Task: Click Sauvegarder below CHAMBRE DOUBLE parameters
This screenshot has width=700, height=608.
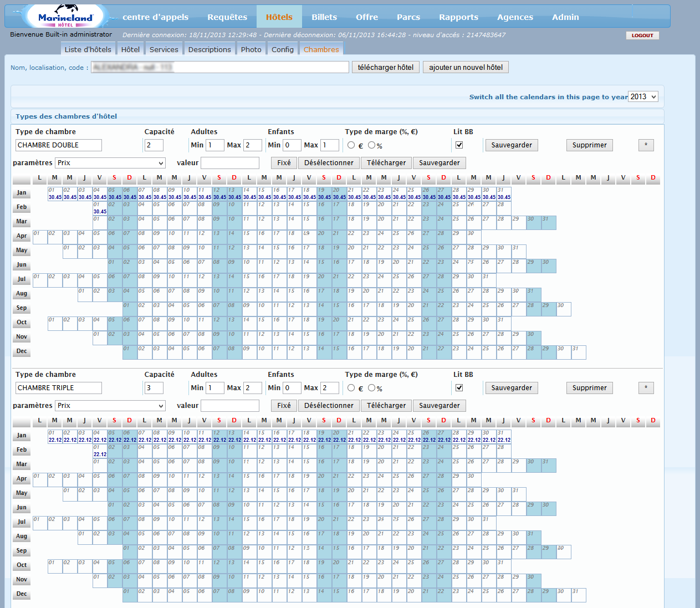Action: coord(440,163)
